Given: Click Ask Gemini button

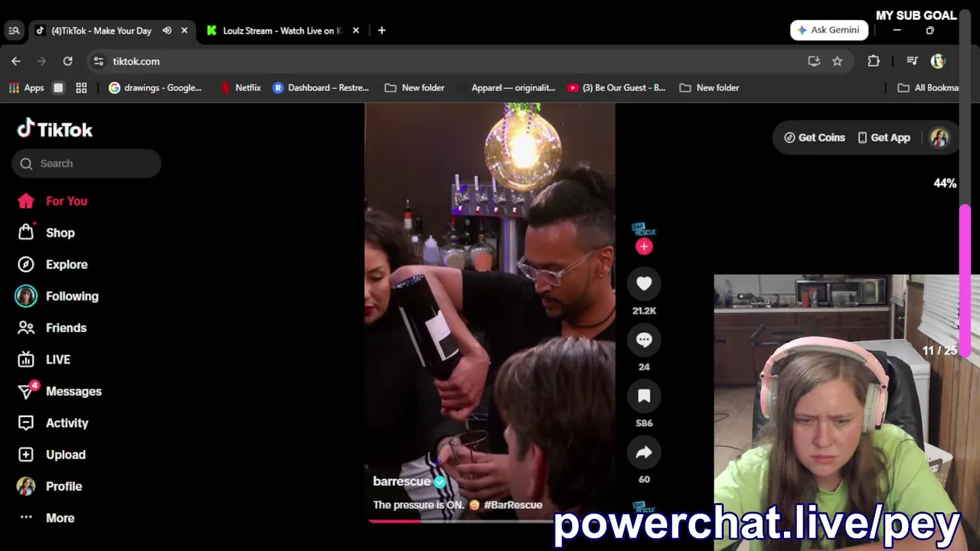Looking at the screenshot, I should point(829,30).
